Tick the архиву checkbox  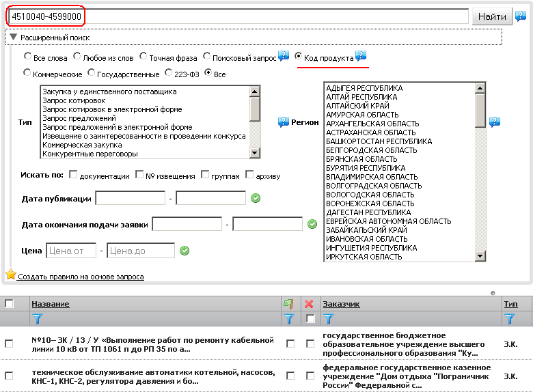[x=250, y=175]
